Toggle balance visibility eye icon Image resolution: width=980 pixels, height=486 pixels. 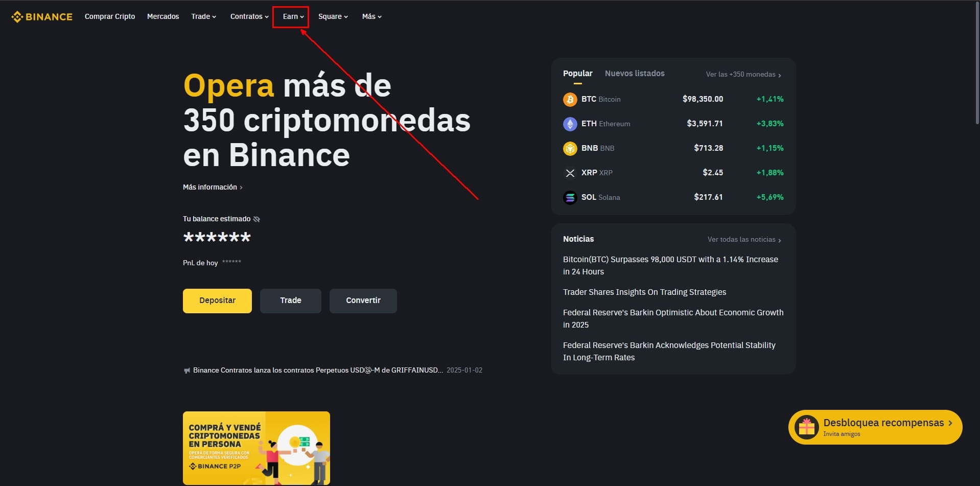pyautogui.click(x=256, y=219)
